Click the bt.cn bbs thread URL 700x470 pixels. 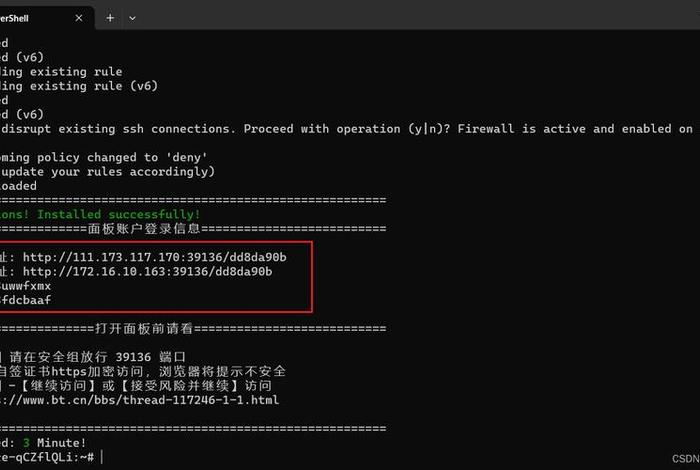pyautogui.click(x=139, y=400)
